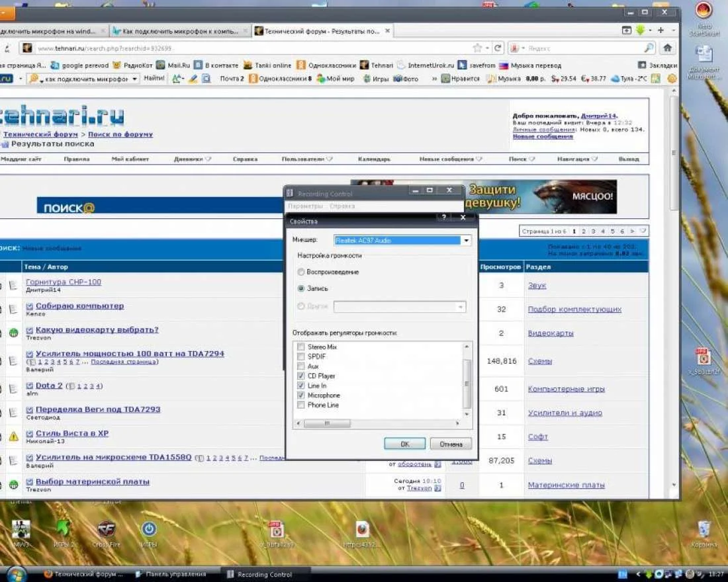Enable the Stereo Mix checkbox
The width and height of the screenshot is (728, 582).
(301, 347)
